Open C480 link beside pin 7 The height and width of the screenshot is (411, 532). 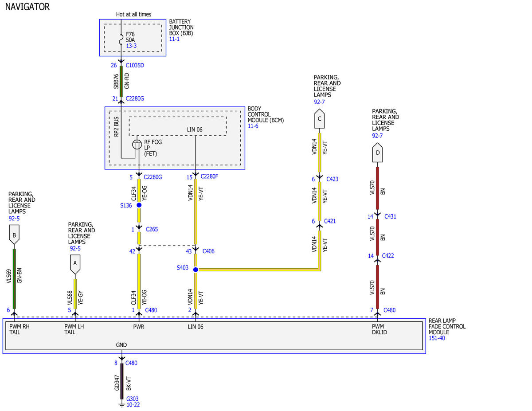tap(390, 310)
